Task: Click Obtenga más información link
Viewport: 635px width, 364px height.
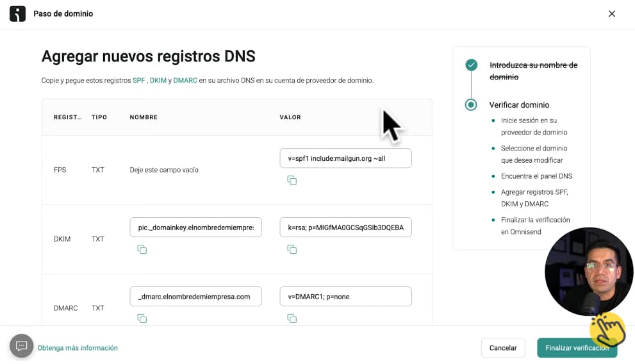Action: click(78, 348)
